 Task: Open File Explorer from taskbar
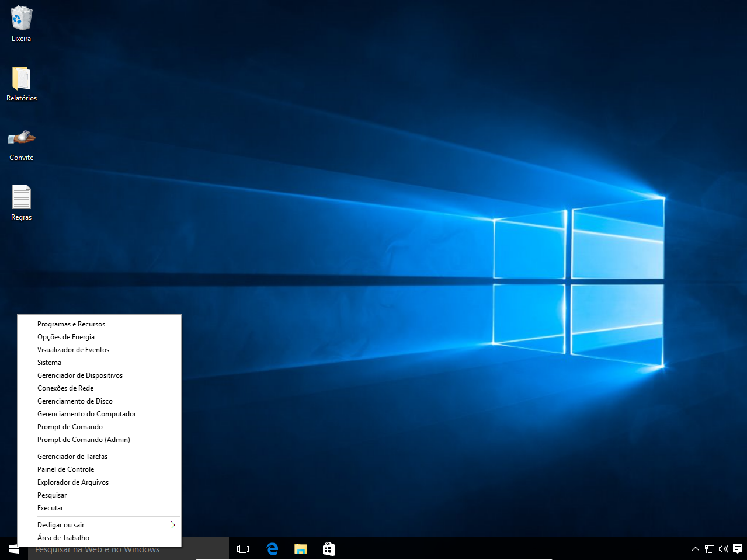click(300, 549)
